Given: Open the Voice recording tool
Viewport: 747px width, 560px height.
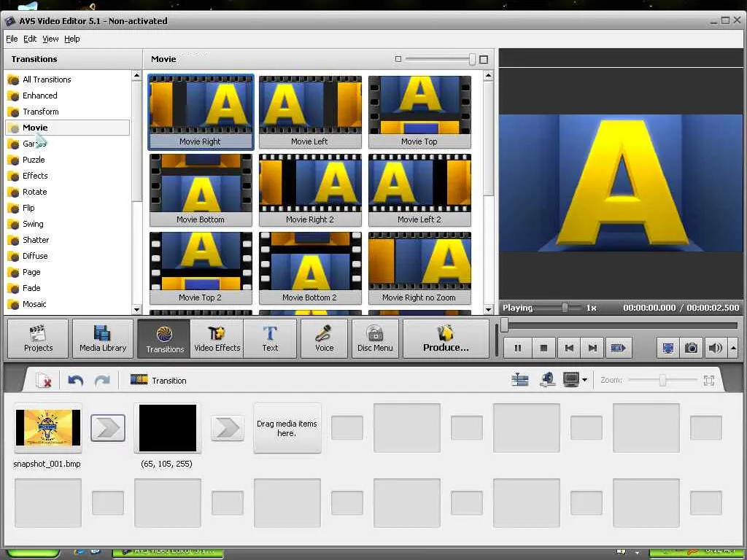Looking at the screenshot, I should click(x=324, y=338).
